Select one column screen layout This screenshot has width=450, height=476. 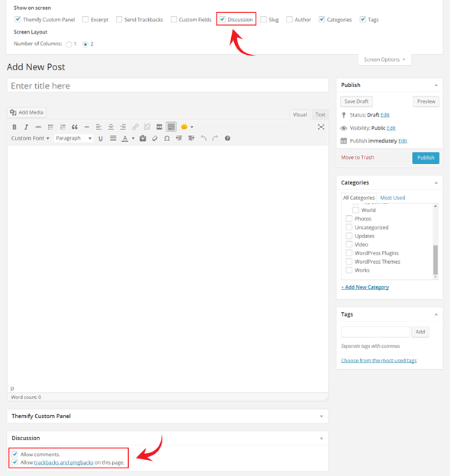click(69, 44)
